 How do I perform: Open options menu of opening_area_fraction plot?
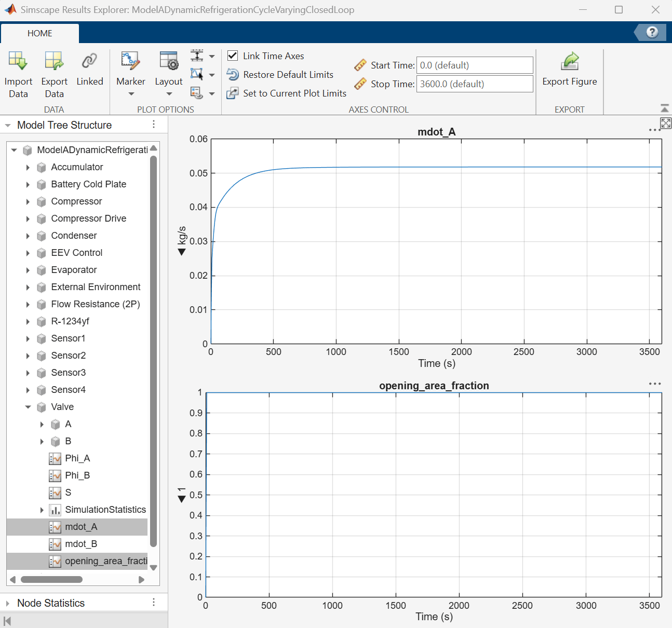click(x=655, y=384)
